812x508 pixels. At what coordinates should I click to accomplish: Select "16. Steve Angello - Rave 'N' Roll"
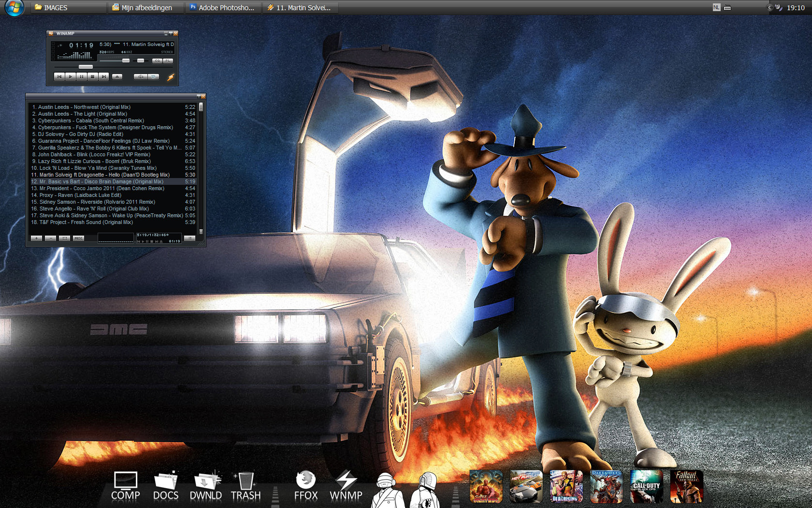(114, 209)
